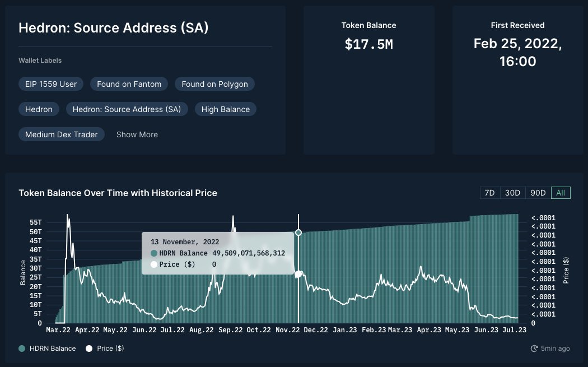This screenshot has width=588, height=367.
Task: Click the High Balance label
Action: tap(225, 109)
